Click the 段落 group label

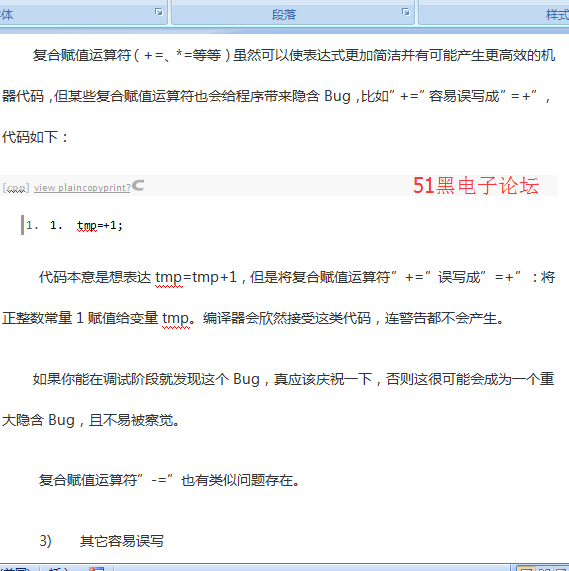pos(284,15)
